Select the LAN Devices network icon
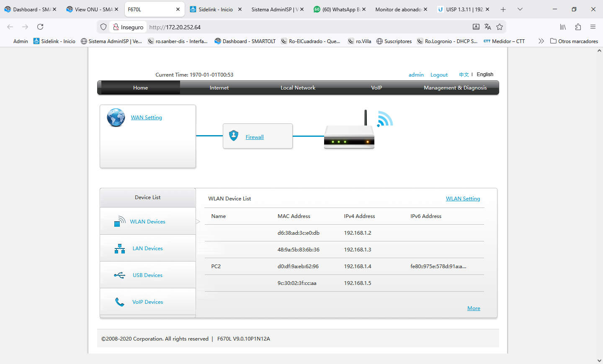Screen dimensions: 603x364 [120, 249]
